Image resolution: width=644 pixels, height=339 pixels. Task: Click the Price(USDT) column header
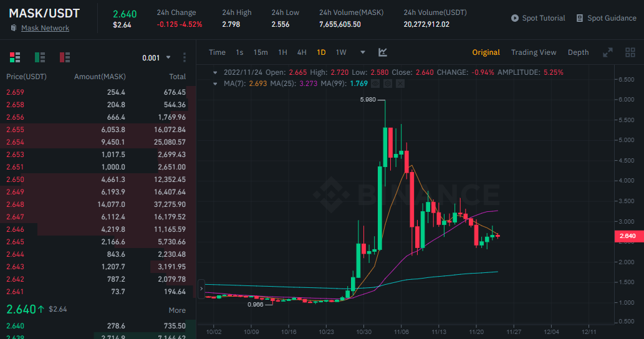coord(26,77)
